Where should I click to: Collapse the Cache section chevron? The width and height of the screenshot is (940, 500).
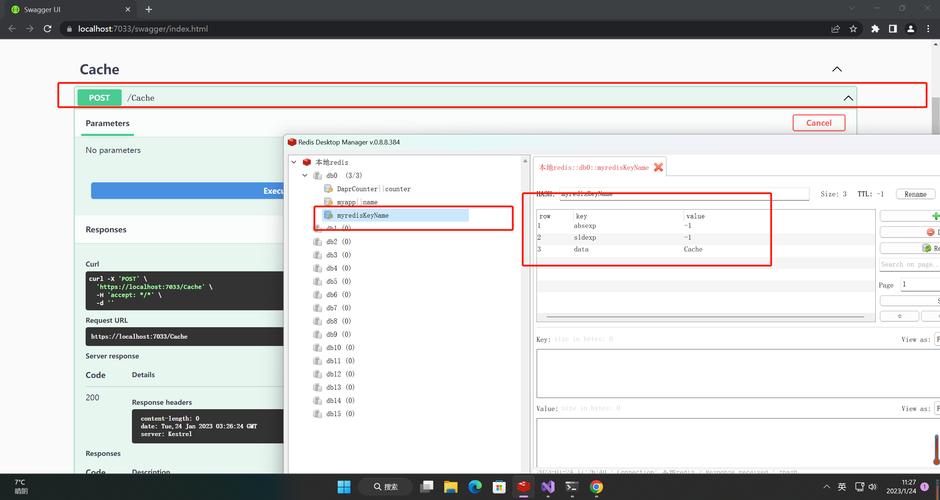(x=837, y=70)
